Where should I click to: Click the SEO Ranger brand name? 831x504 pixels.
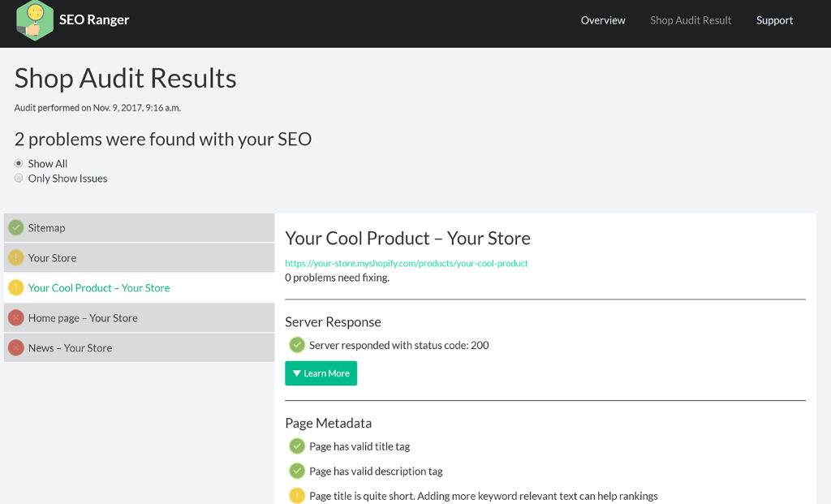tap(94, 20)
